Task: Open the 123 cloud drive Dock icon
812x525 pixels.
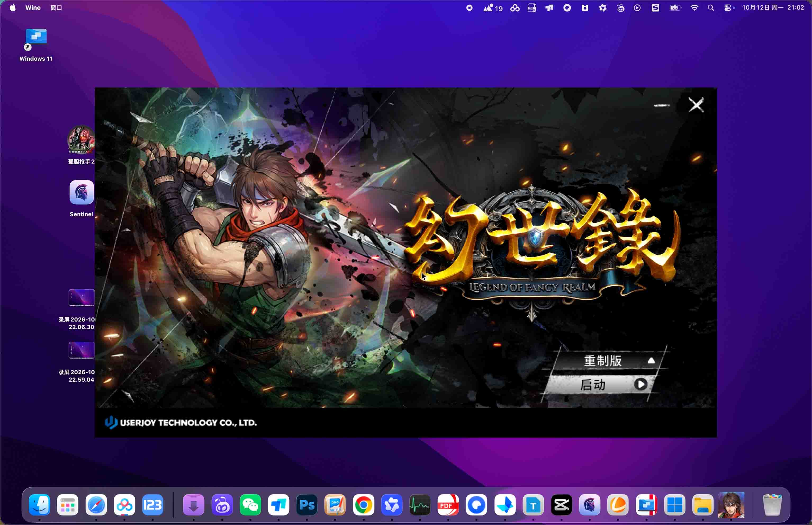Action: click(153, 505)
